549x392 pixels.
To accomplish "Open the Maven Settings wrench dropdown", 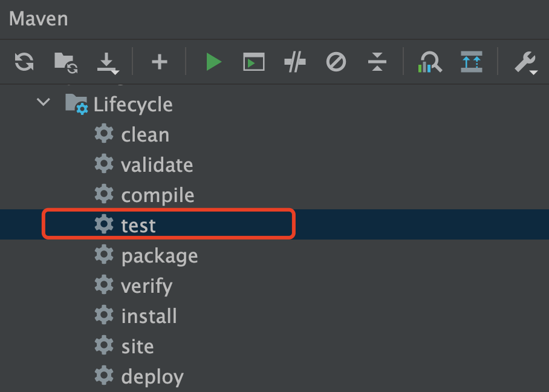I will coord(525,62).
